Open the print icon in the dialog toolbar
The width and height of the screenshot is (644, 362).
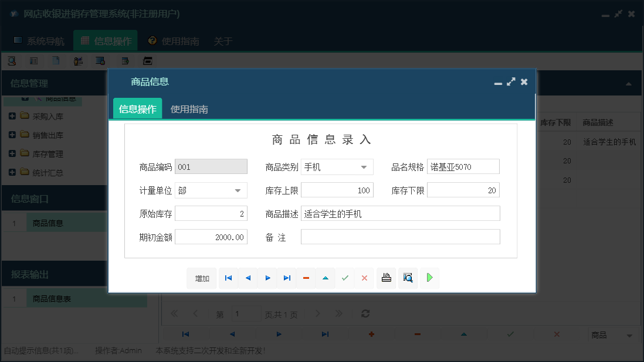click(x=386, y=278)
